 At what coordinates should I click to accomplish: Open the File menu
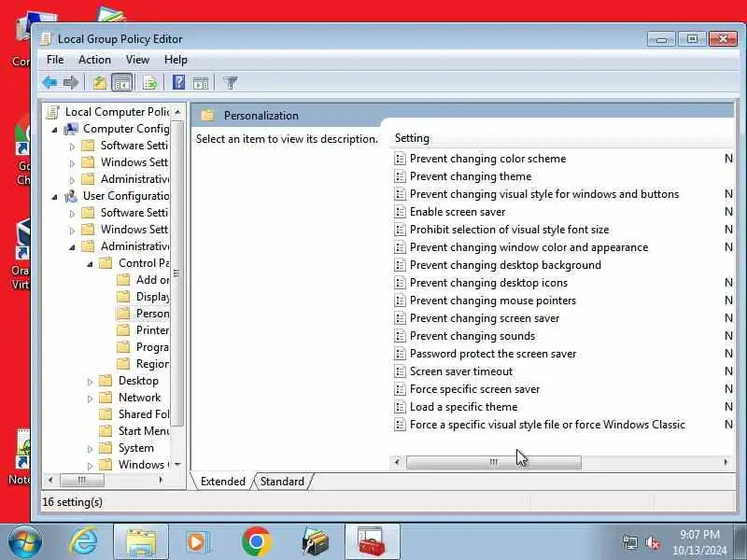click(x=55, y=60)
